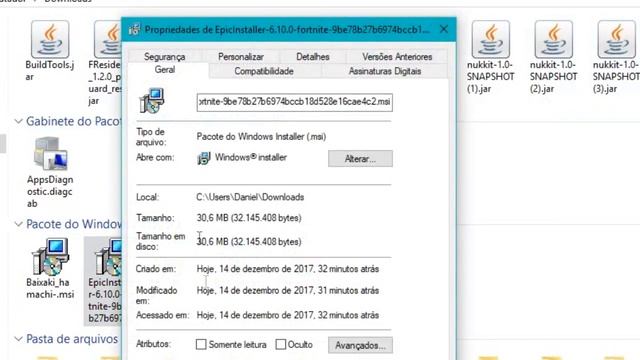Viewport: 640px width, 360px height.
Task: Click the Local path C:\Users\Daniel\Downloads
Action: (250, 197)
